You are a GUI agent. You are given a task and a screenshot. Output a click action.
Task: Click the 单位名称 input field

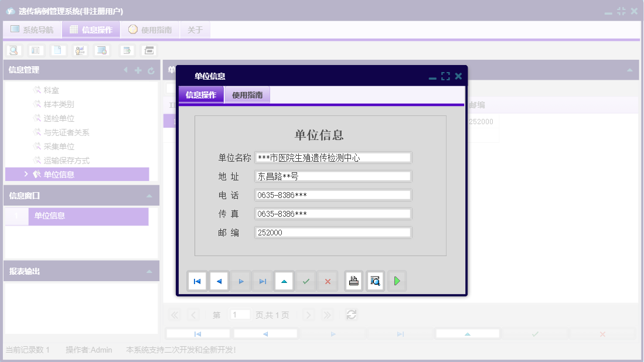click(333, 157)
